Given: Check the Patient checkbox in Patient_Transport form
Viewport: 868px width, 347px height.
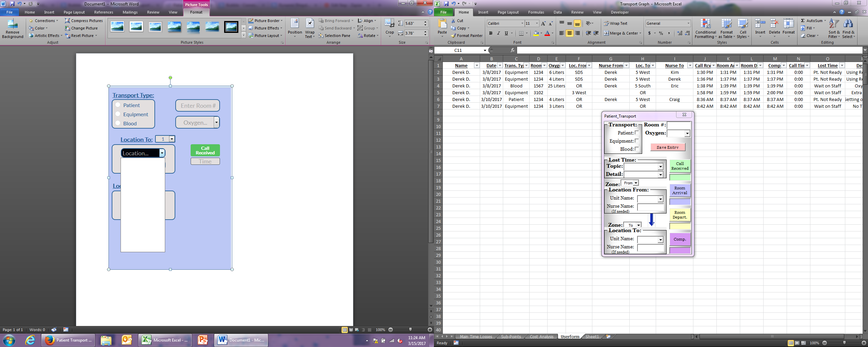Looking at the screenshot, I should 637,133.
